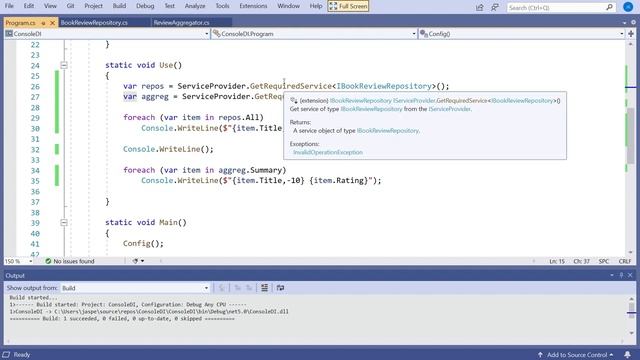Open the Extensions menu
The height and width of the screenshot is (360, 640).
tap(253, 6)
